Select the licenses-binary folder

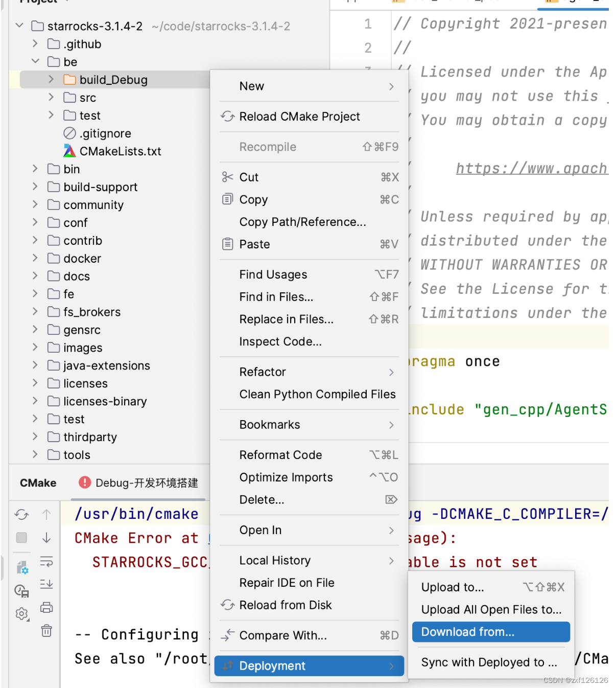pyautogui.click(x=105, y=401)
